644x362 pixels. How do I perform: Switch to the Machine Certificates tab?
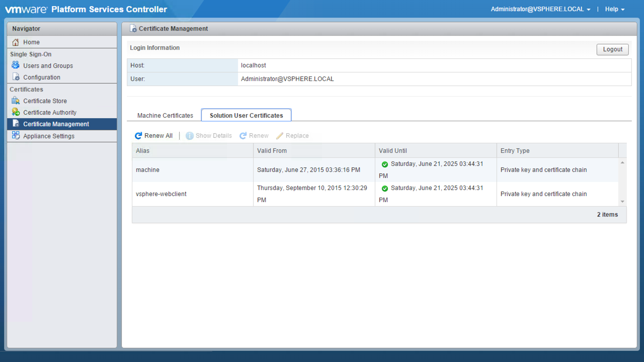point(165,116)
